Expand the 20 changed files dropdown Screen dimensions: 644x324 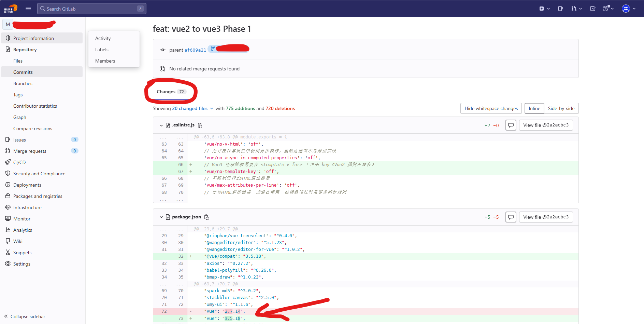click(x=193, y=108)
